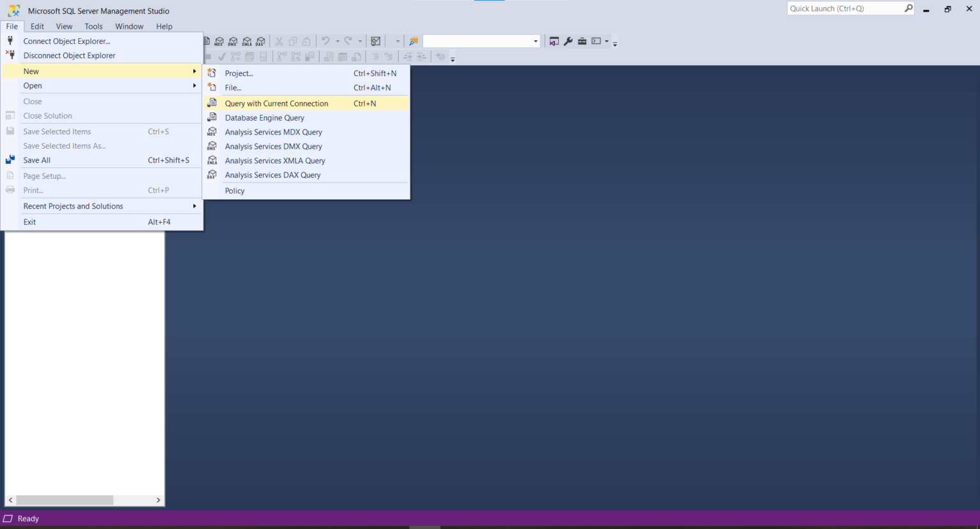980x529 pixels.
Task: Expand the Undo history dropdown arrow
Action: coord(336,41)
